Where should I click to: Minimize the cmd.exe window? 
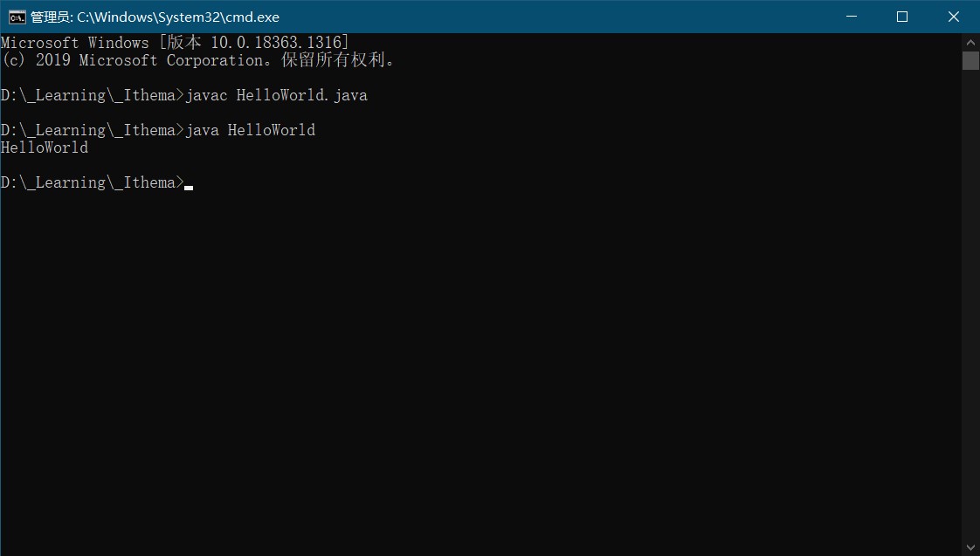click(x=852, y=17)
